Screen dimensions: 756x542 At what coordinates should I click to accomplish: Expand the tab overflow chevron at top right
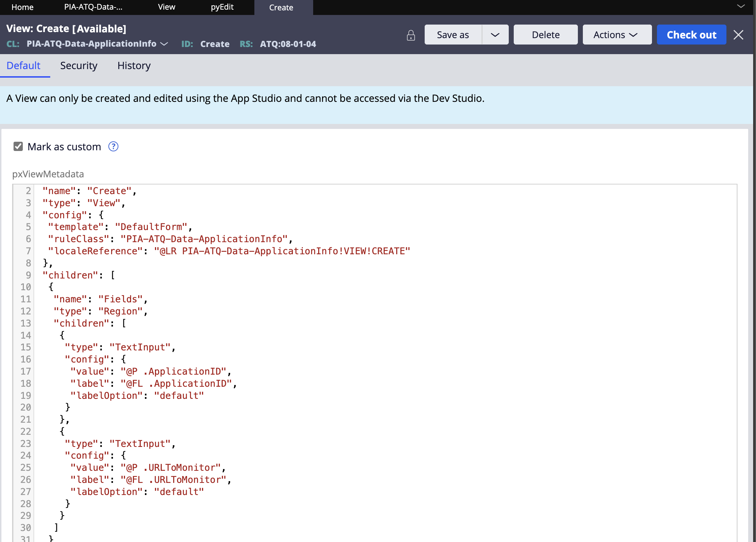pos(741,6)
